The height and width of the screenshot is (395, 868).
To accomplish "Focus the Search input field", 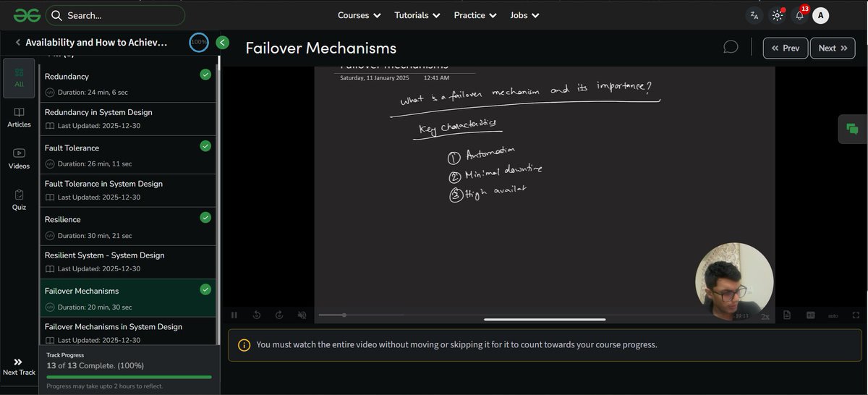I will 115,15.
